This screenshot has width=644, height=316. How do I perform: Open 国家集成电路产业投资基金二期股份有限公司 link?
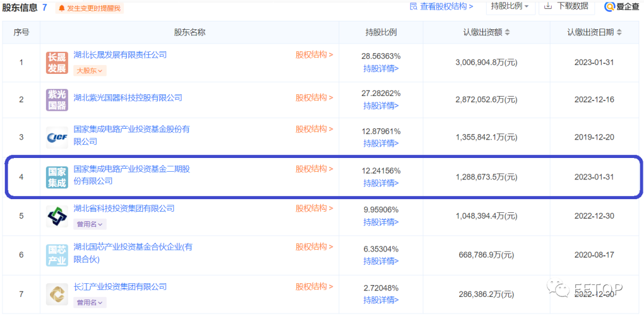[x=131, y=175]
